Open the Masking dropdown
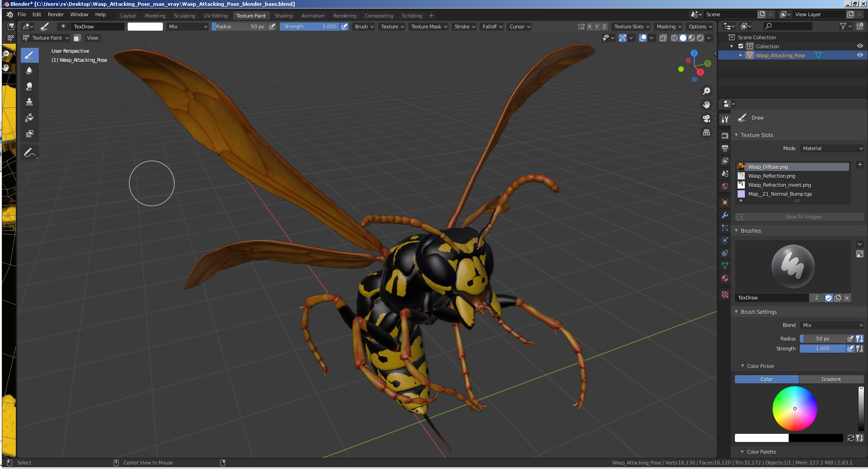Viewport: 868px width, 469px height. tap(669, 27)
